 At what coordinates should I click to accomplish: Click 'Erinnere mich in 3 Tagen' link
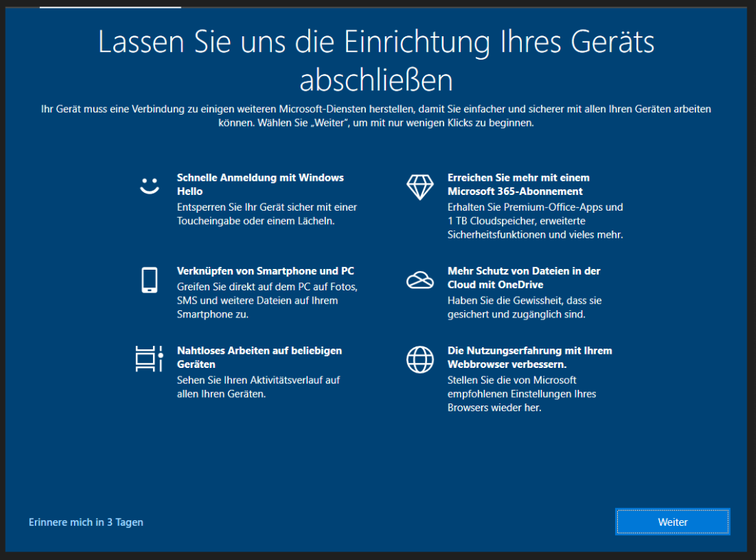[x=86, y=522]
